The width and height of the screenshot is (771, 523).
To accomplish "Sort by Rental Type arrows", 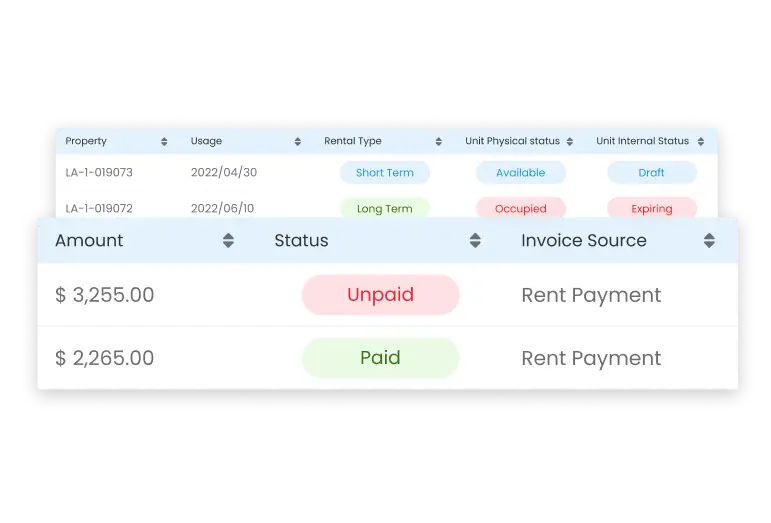I will pos(439,142).
